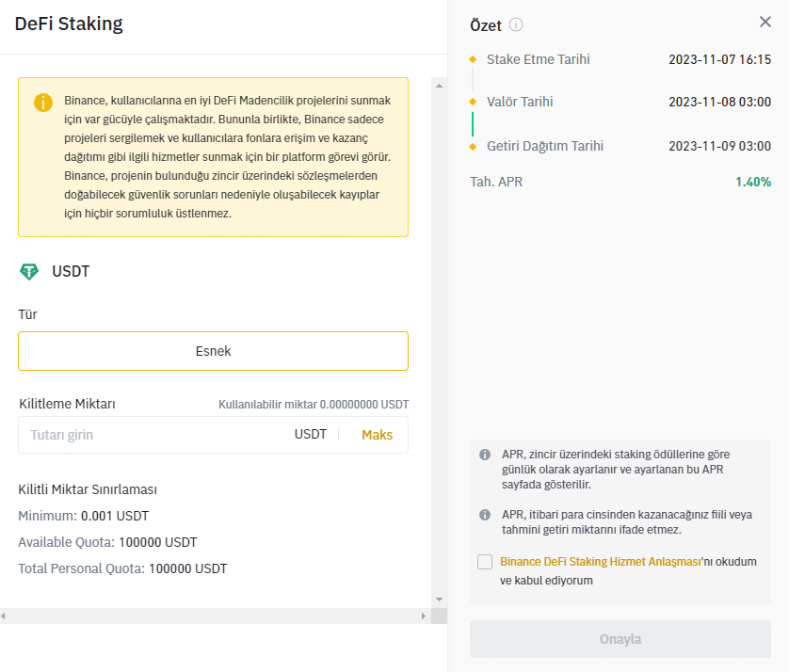This screenshot has height=672, width=789.
Task: Click the Getiri Dağıtım Tarihi diamond marker
Action: click(473, 147)
